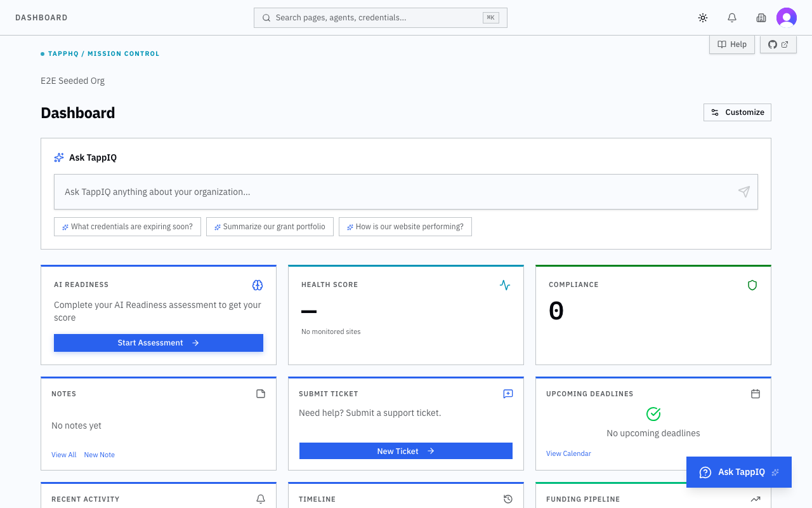Image resolution: width=812 pixels, height=508 pixels.
Task: Click the Upcoming Deadlines calendar icon
Action: tap(756, 394)
